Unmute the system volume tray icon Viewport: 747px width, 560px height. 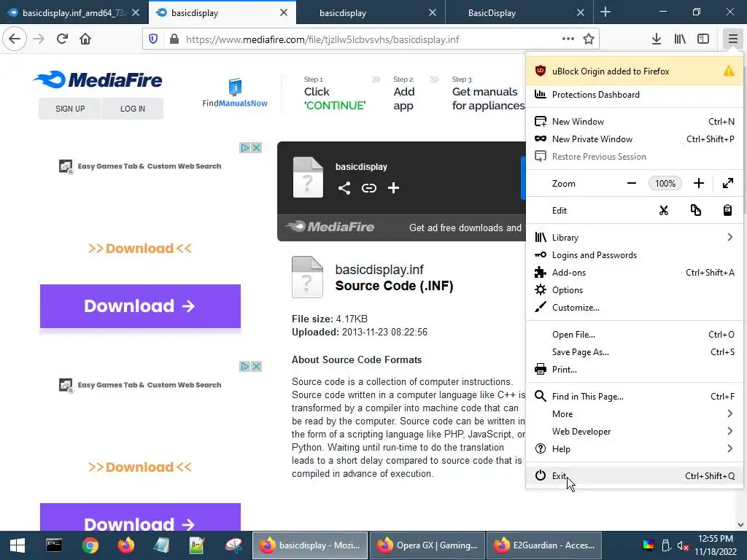[x=683, y=545]
